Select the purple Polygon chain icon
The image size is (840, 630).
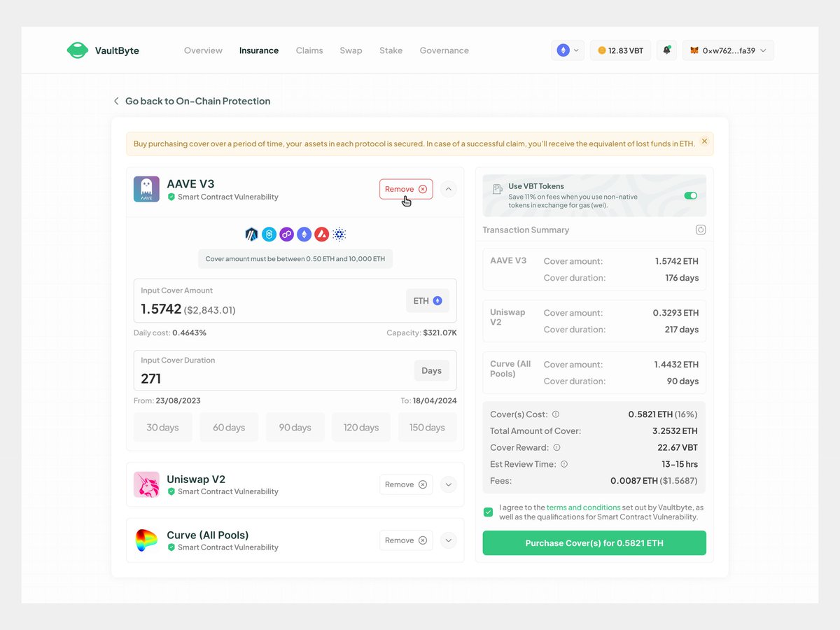point(286,234)
